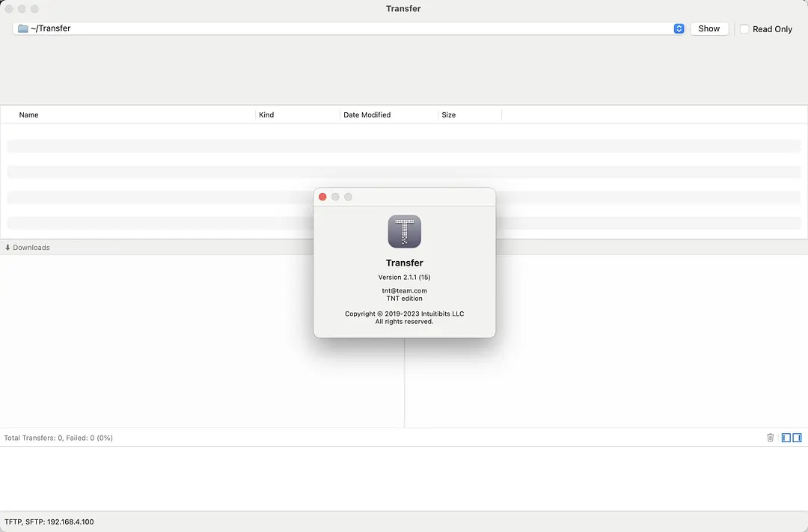Click the tnt@team.com email text
Image resolution: width=808 pixels, height=532 pixels.
tap(404, 290)
